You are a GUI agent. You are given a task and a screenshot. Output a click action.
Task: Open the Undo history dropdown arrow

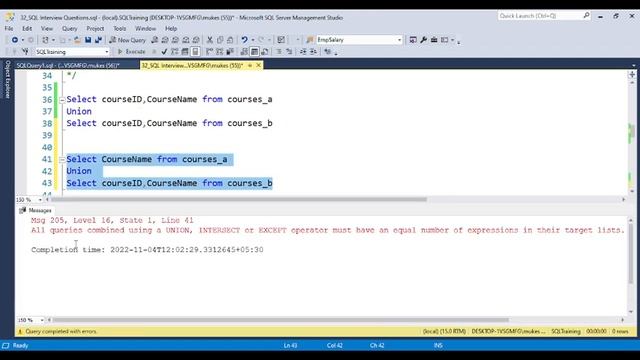coord(253,40)
